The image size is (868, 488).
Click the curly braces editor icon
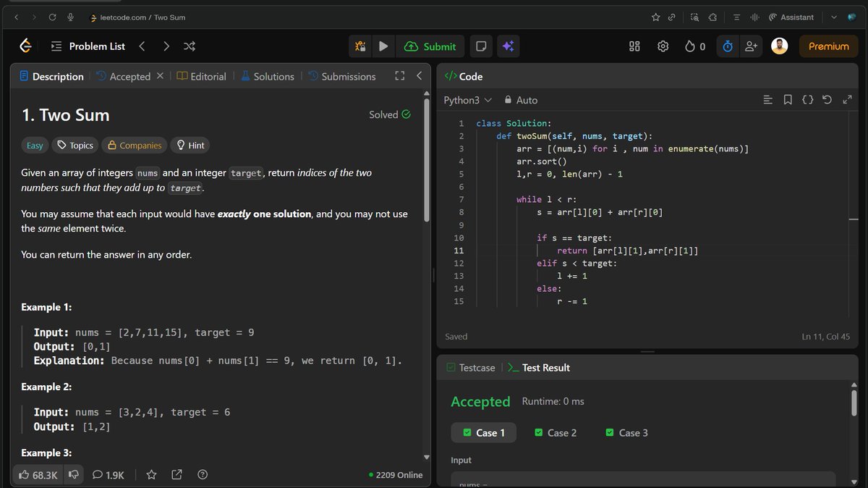(807, 100)
